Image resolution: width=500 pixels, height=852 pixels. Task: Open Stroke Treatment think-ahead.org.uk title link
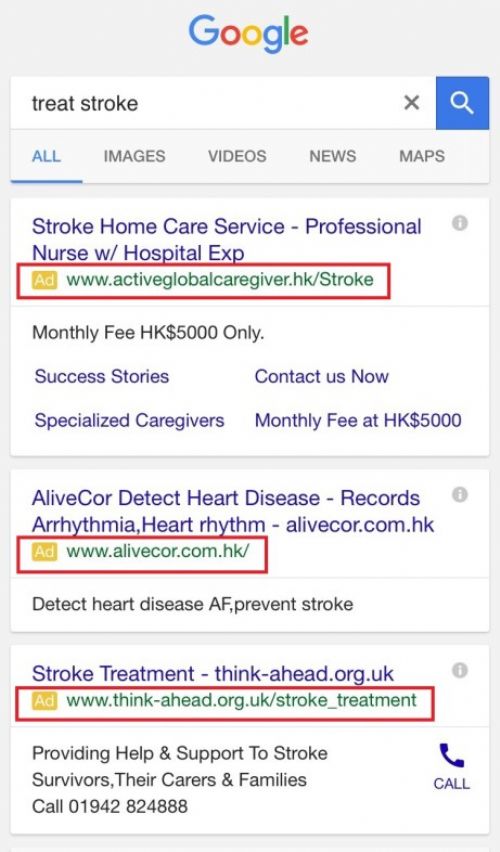pyautogui.click(x=212, y=674)
